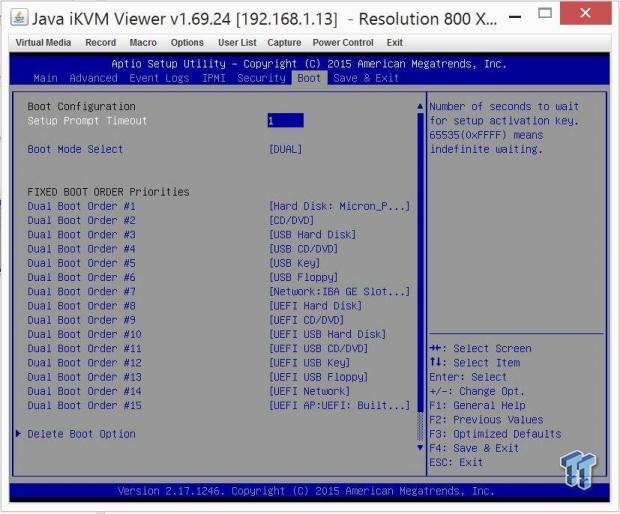The height and width of the screenshot is (514, 620).
Task: Select the Dual Boot Order #7 label
Action: coord(81,291)
